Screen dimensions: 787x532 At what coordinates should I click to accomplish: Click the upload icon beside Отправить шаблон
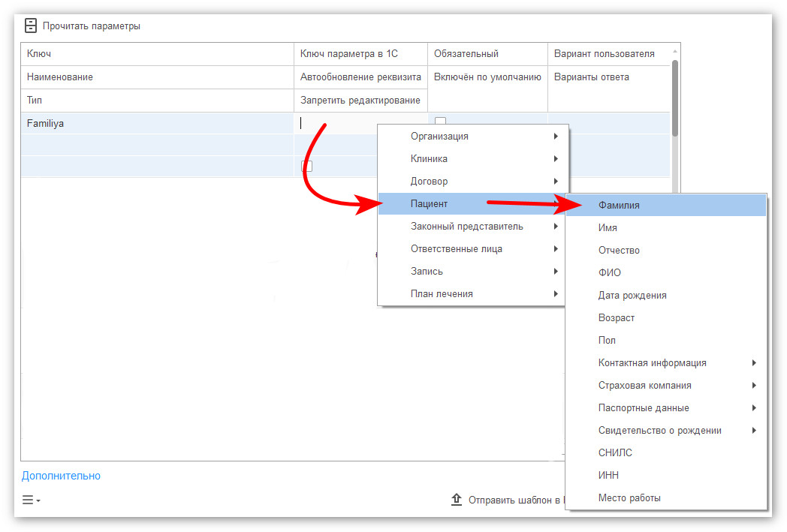[456, 500]
